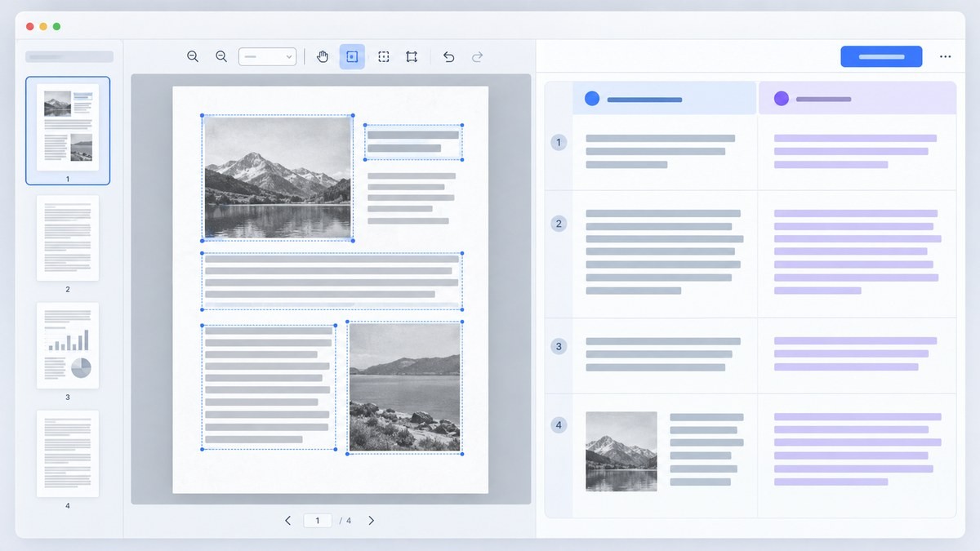
Task: Choose the dashed marquee selection tool
Action: tap(384, 56)
